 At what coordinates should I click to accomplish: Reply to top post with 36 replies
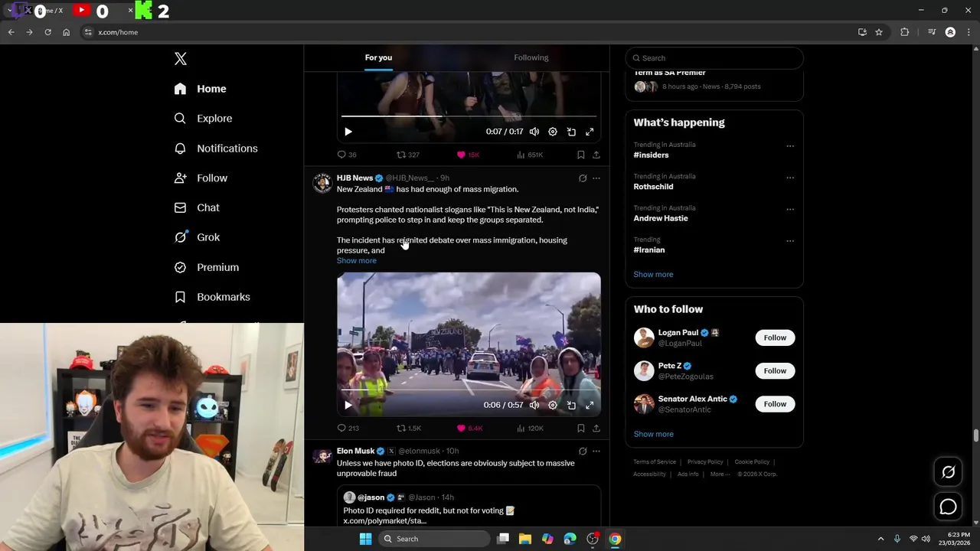point(347,155)
